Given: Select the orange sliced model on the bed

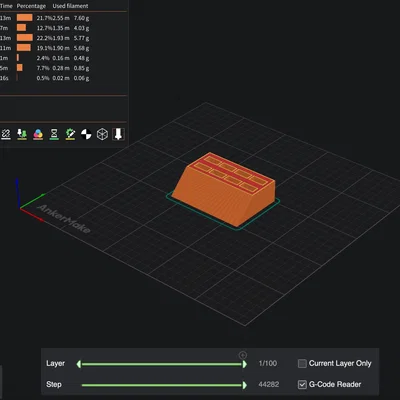Looking at the screenshot, I should pos(224,188).
